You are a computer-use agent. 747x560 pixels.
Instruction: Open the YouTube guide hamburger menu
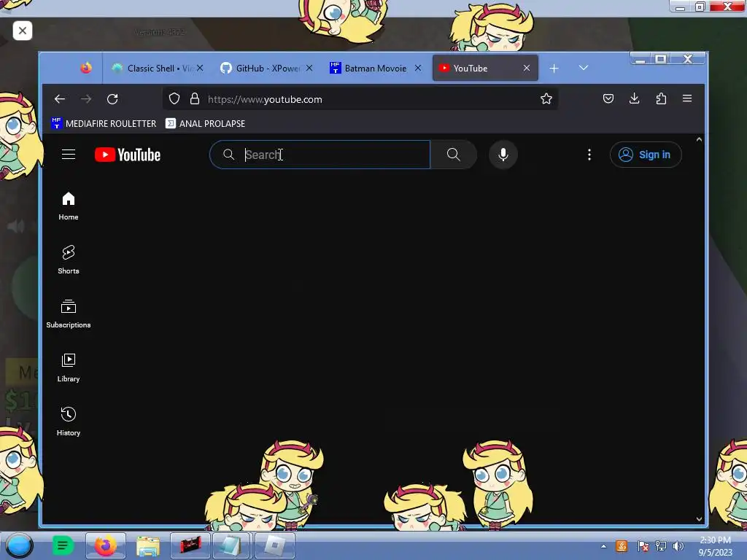[x=69, y=155]
